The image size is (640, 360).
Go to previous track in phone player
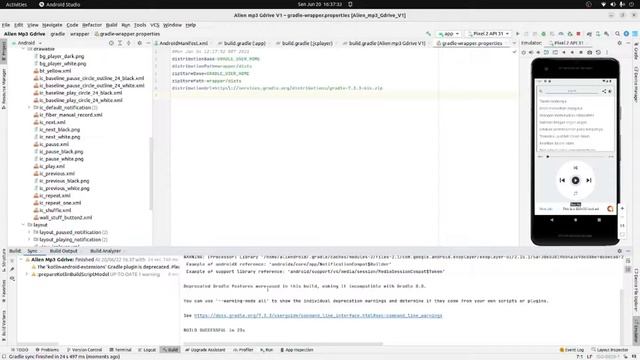click(x=562, y=180)
